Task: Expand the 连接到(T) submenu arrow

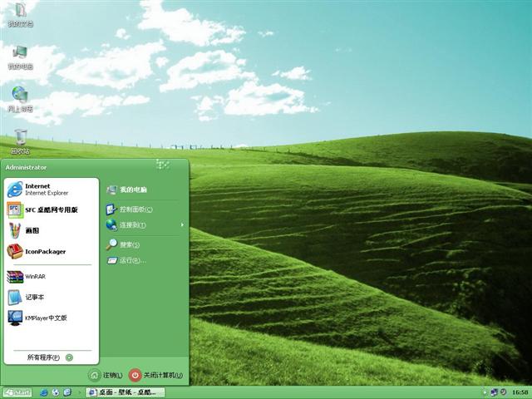Action: [182, 224]
